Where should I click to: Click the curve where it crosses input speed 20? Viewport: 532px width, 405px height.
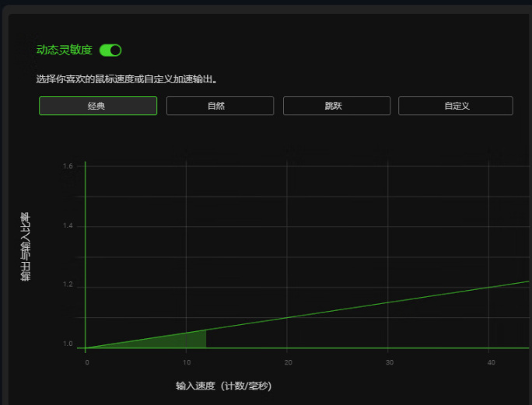[287, 317]
